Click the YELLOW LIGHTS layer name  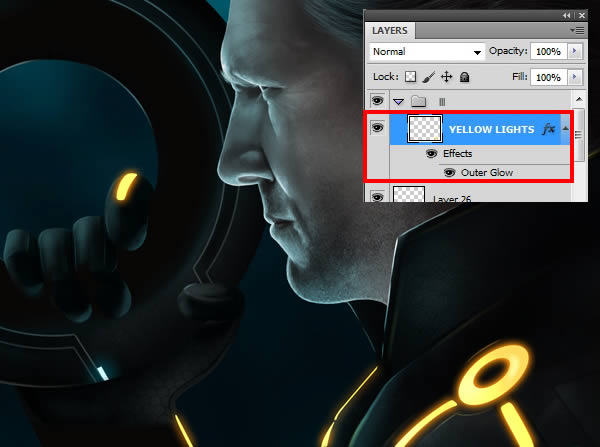(x=491, y=130)
